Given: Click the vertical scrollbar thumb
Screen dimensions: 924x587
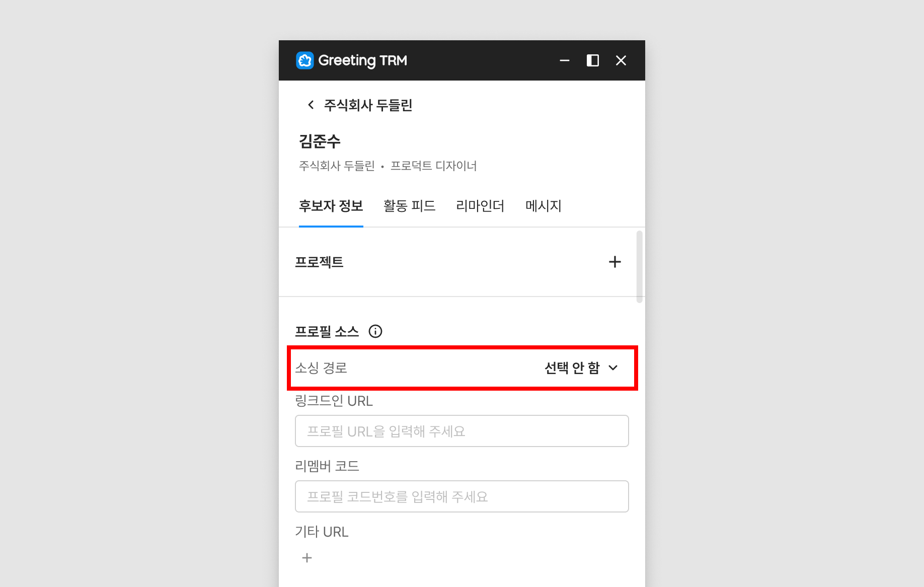Looking at the screenshot, I should click(640, 267).
